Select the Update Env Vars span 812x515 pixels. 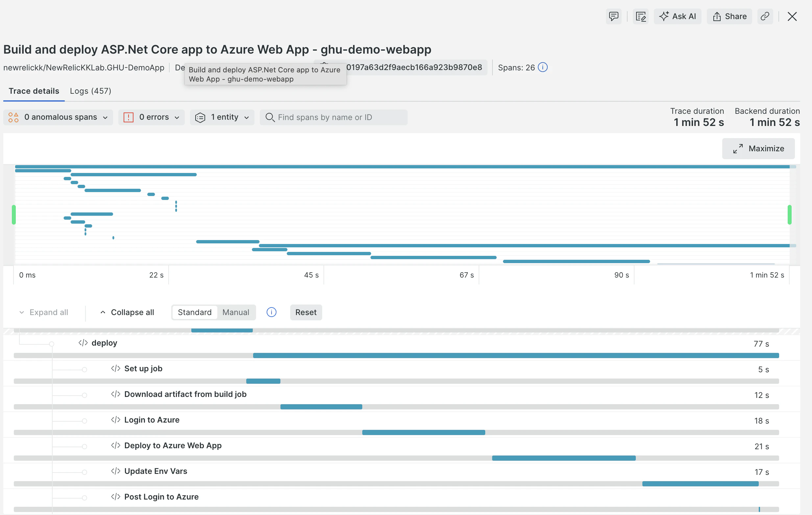coord(401,476)
